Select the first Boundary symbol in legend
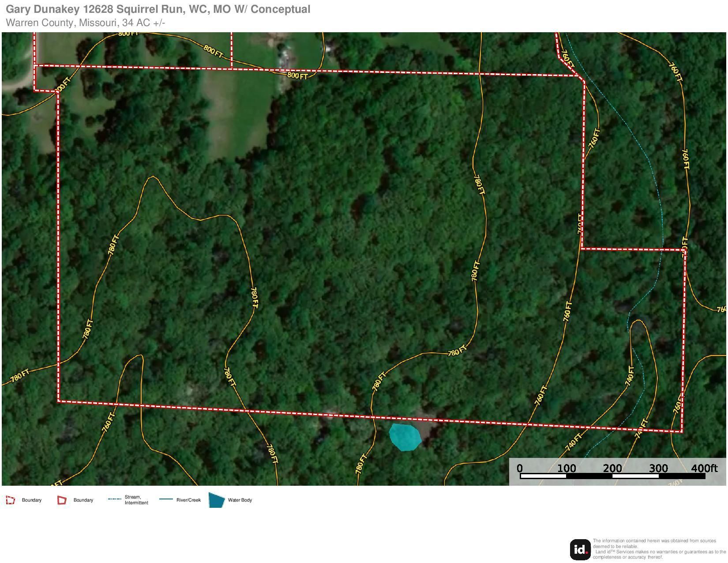The image size is (728, 563). click(10, 500)
